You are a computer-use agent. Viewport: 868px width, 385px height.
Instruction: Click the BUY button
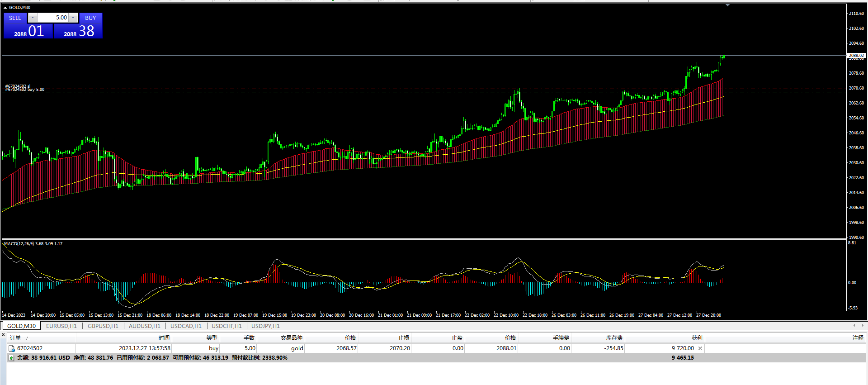(x=90, y=18)
